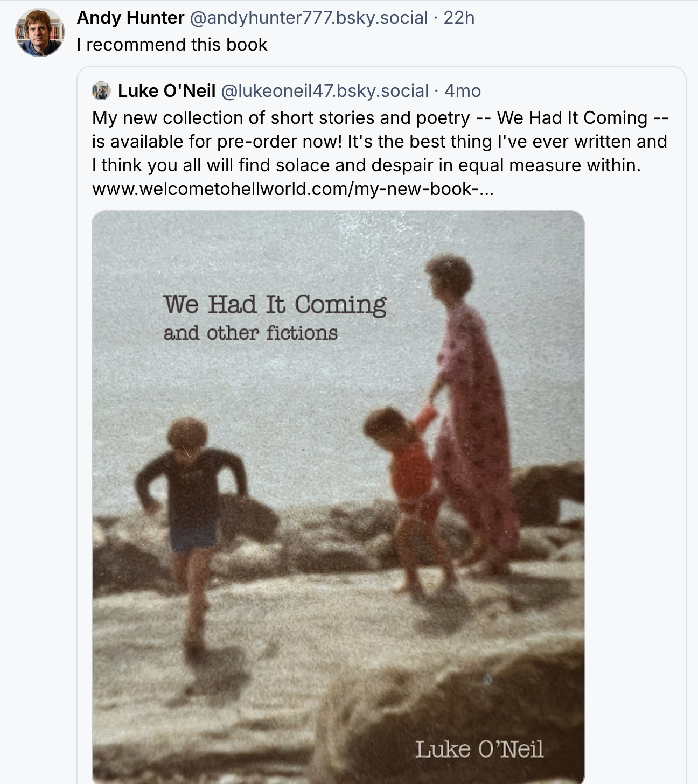
Task: Open the quoted post's 4mo timestamp
Action: coord(463,91)
